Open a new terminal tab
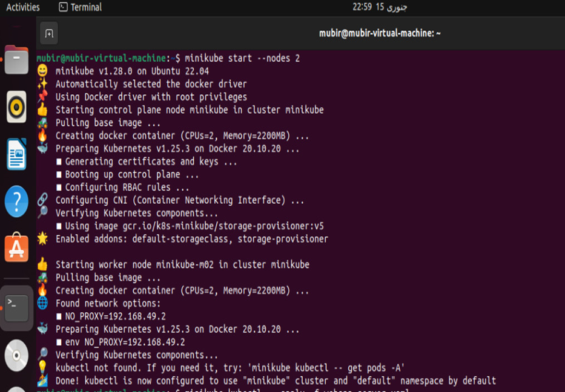The width and height of the screenshot is (565, 392). [x=48, y=33]
